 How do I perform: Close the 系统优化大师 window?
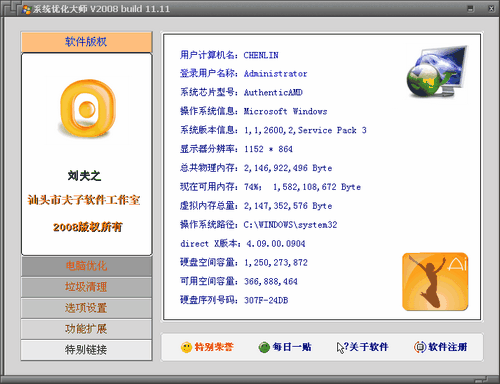click(x=491, y=9)
